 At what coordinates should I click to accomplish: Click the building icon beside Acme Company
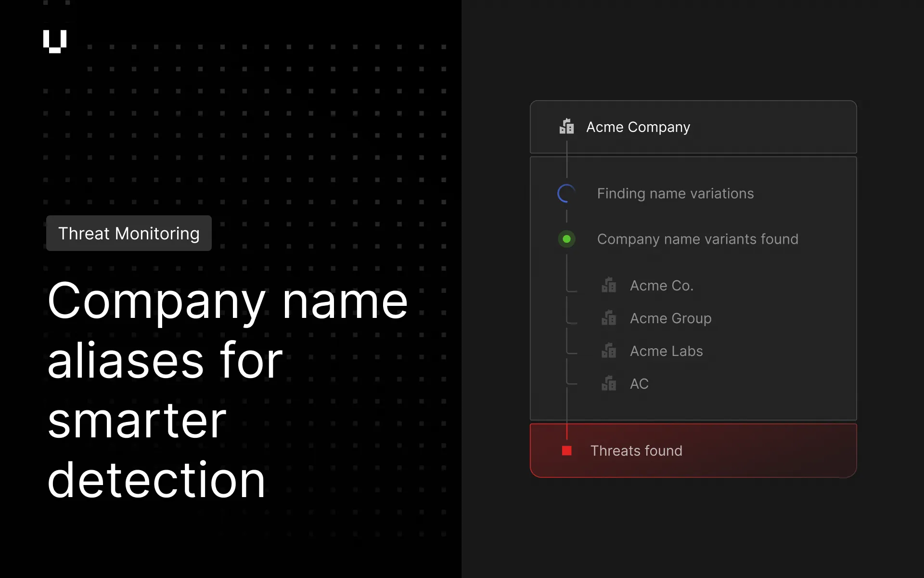click(566, 126)
